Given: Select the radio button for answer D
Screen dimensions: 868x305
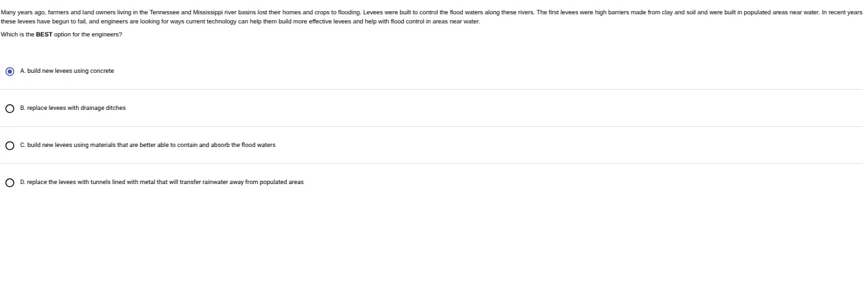Looking at the screenshot, I should pos(9,183).
